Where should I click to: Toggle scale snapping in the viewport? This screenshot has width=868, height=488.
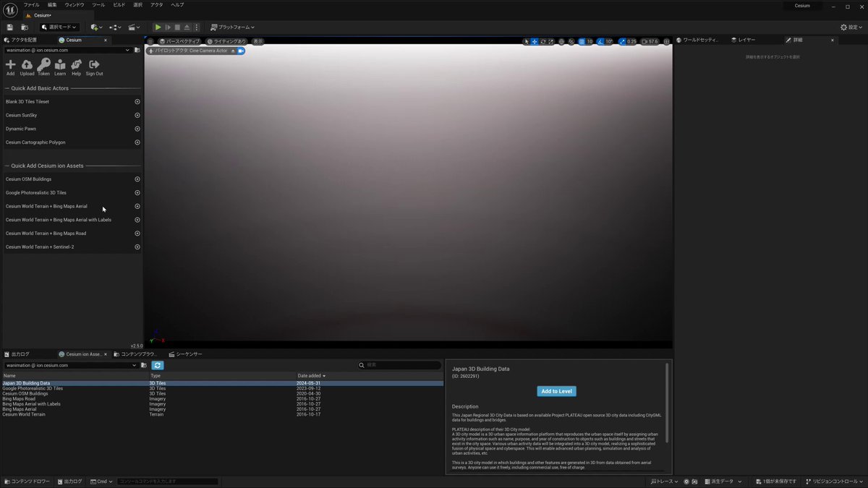(x=622, y=41)
